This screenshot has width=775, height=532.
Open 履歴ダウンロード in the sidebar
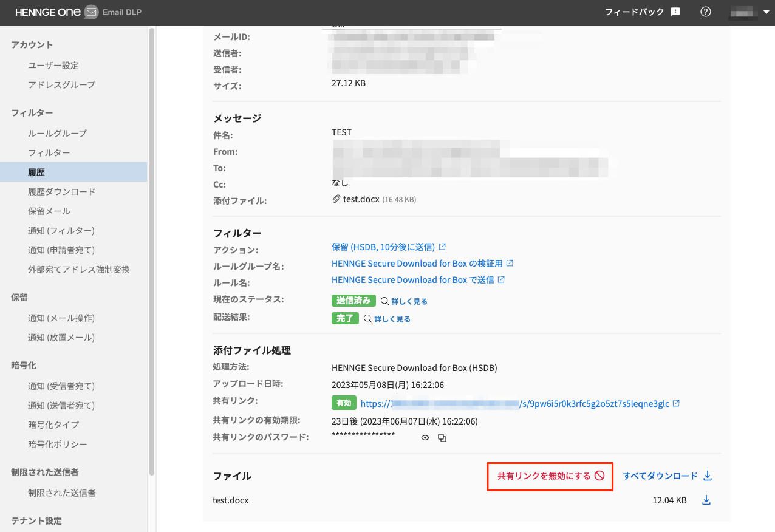62,191
